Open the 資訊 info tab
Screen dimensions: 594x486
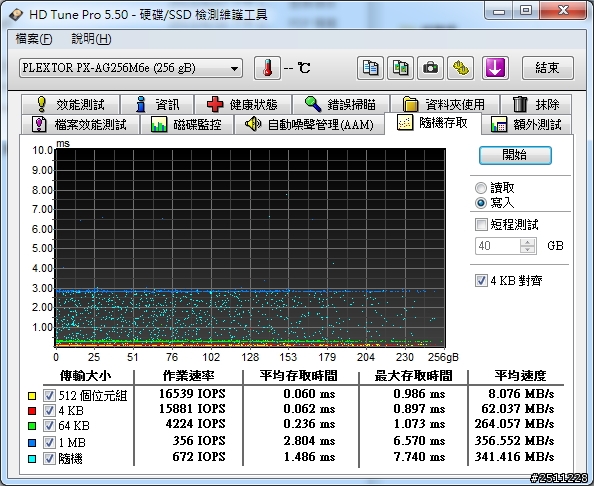(157, 105)
